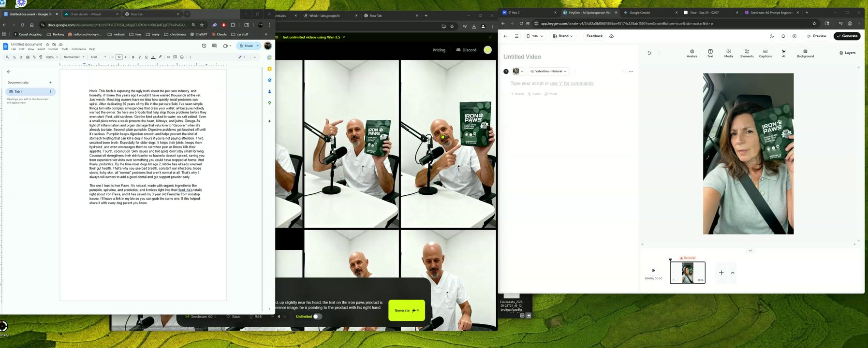Open Google Docs version history clock icon
Image resolution: width=868 pixels, height=348 pixels.
click(x=204, y=46)
